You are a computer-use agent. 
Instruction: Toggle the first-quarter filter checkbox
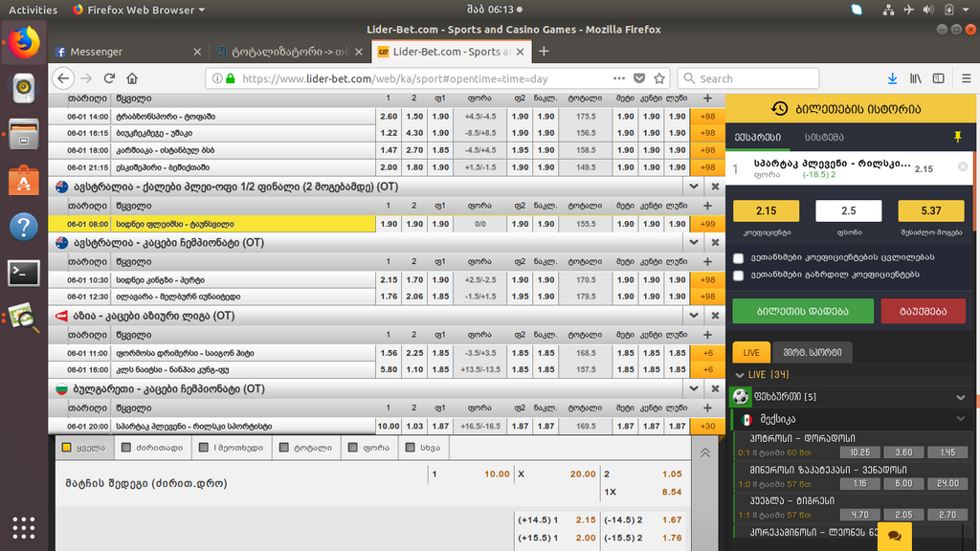pyautogui.click(x=203, y=448)
